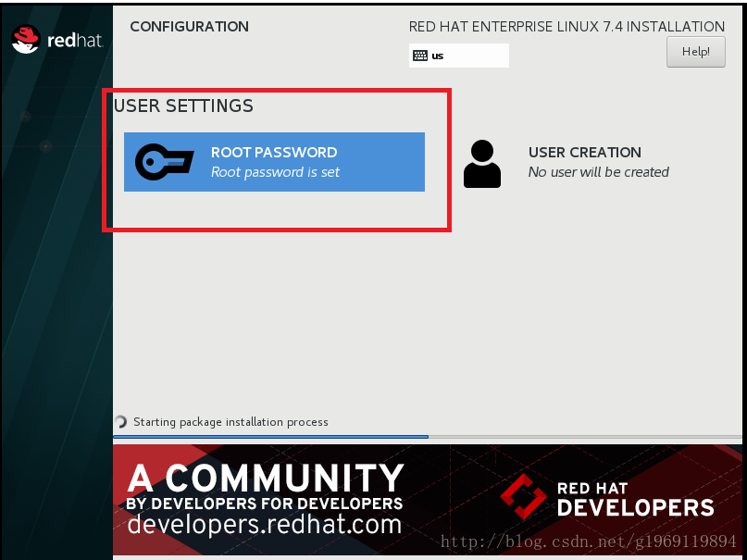Viewport: 747px width, 560px height.
Task: Open the ROOT PASSWORD settings
Action: pos(274,162)
